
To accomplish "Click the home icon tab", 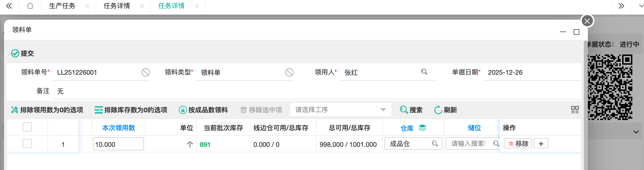I will 30,6.
